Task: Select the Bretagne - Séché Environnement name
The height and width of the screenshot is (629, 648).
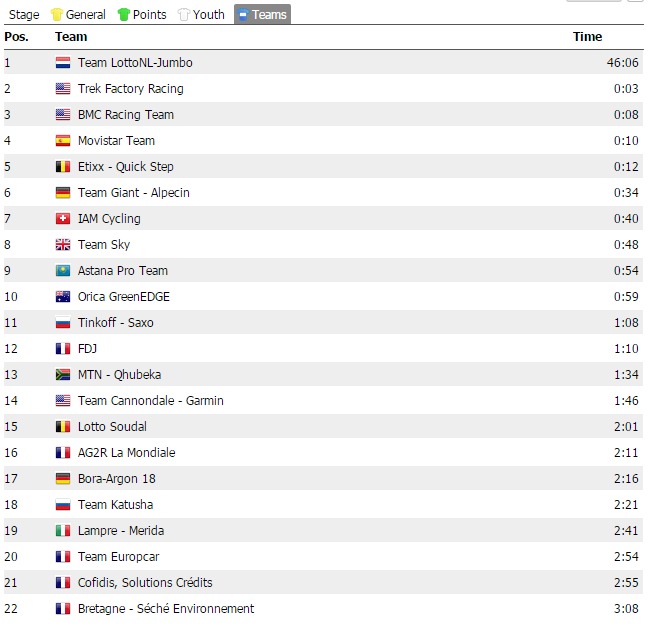Action: coord(166,609)
